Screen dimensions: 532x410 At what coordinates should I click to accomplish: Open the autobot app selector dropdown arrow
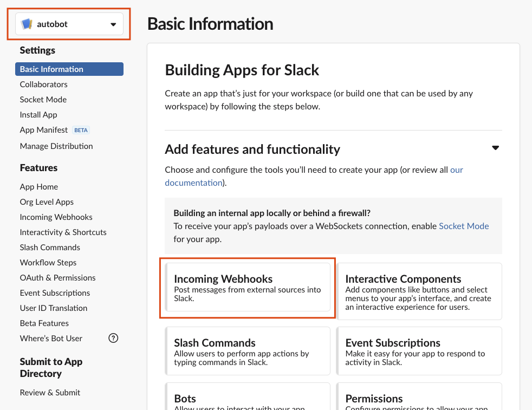point(113,24)
